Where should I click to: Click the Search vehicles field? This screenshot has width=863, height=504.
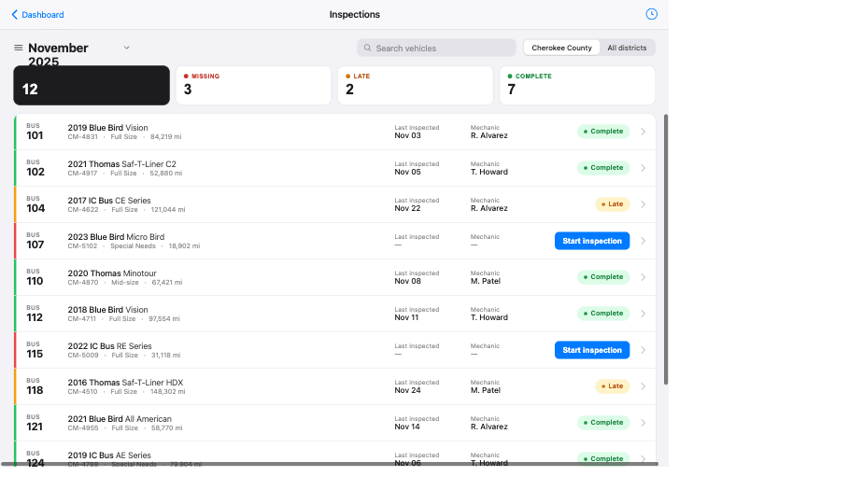coord(436,48)
